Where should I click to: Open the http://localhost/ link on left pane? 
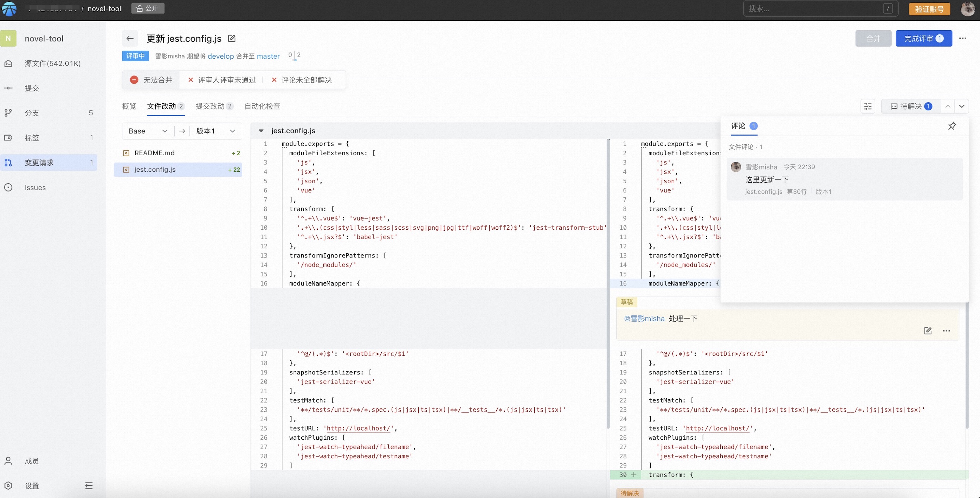[359, 428]
